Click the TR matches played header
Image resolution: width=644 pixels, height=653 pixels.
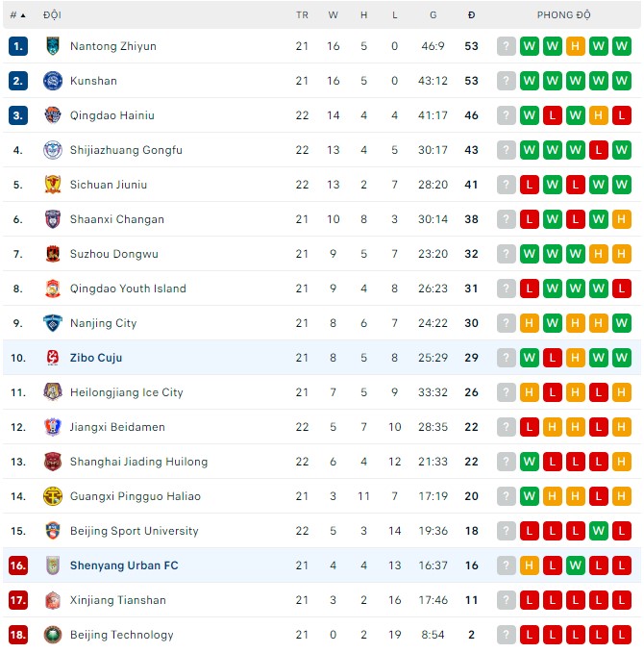pyautogui.click(x=302, y=15)
